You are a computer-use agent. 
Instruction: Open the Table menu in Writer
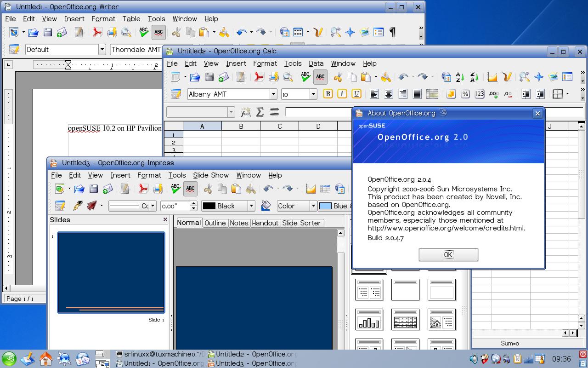tap(131, 19)
